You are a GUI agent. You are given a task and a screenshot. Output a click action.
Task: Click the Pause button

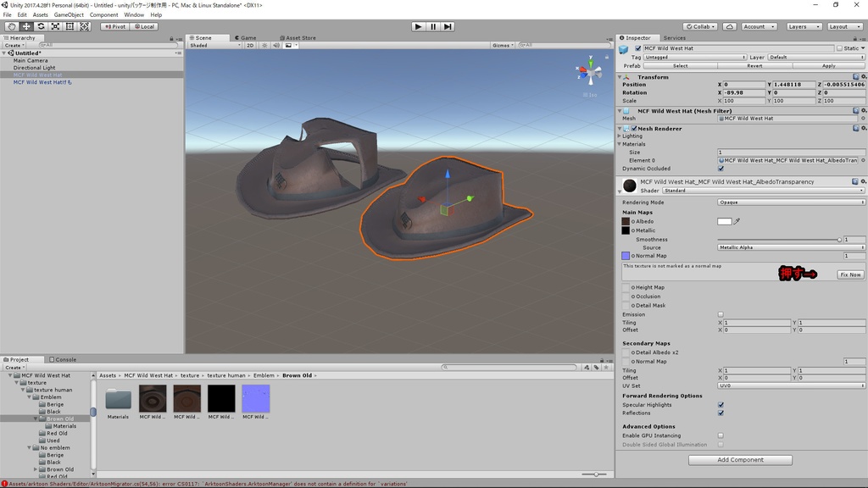click(433, 26)
